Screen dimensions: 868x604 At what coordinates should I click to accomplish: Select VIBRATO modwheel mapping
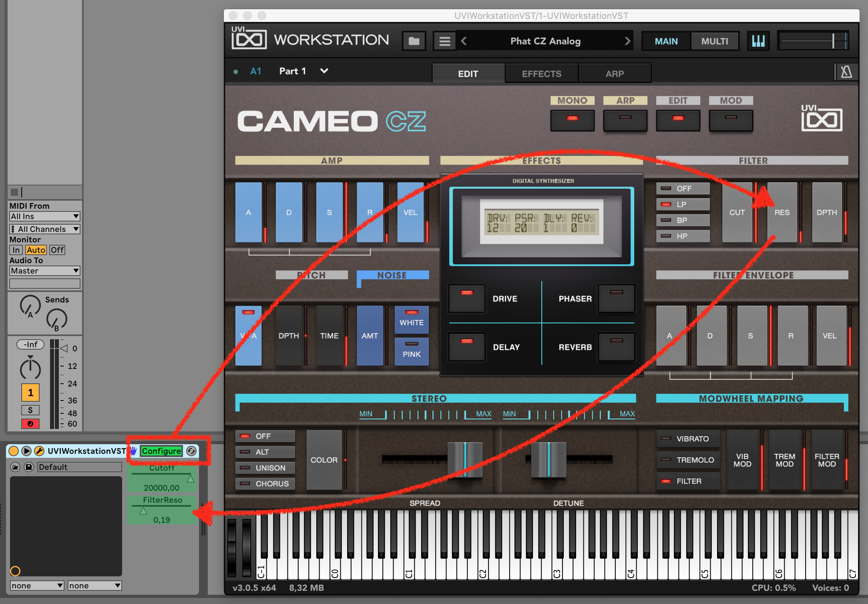click(x=688, y=439)
